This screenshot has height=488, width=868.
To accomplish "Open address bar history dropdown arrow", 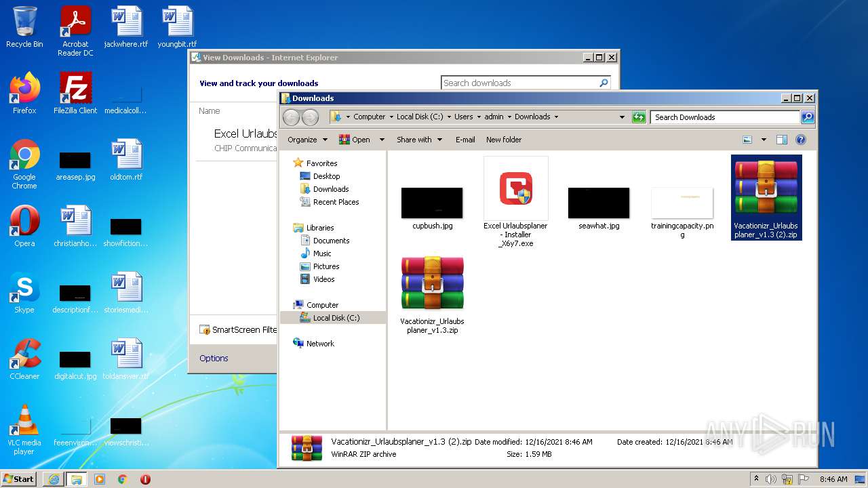I will (622, 117).
